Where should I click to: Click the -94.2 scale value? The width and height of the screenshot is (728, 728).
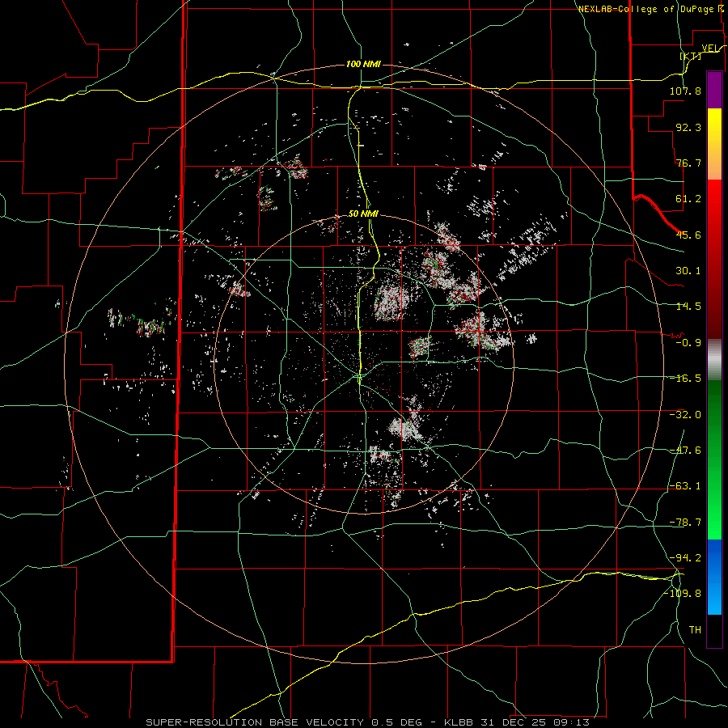pyautogui.click(x=685, y=557)
